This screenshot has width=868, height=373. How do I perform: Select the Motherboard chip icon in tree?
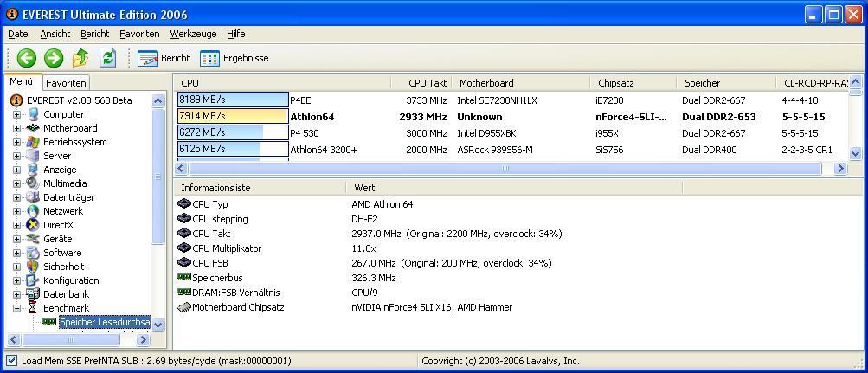point(33,128)
